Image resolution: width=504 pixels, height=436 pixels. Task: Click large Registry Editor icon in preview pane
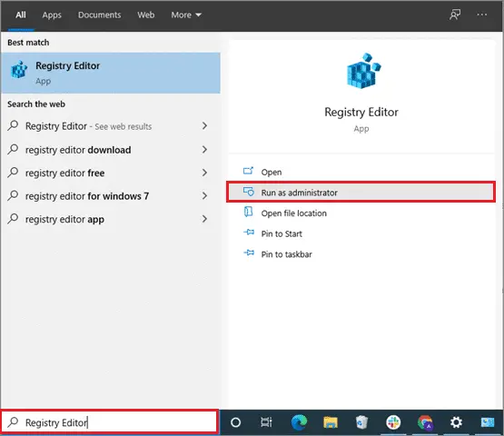point(363,71)
